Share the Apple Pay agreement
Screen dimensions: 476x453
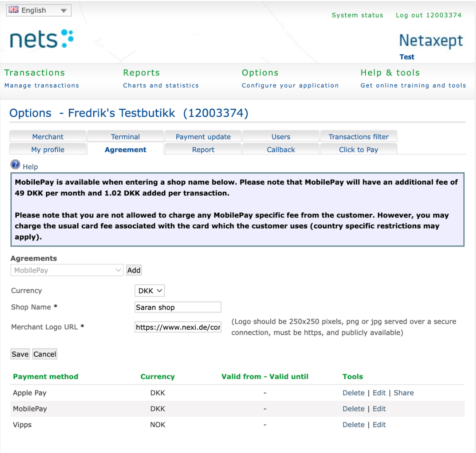pyautogui.click(x=404, y=392)
